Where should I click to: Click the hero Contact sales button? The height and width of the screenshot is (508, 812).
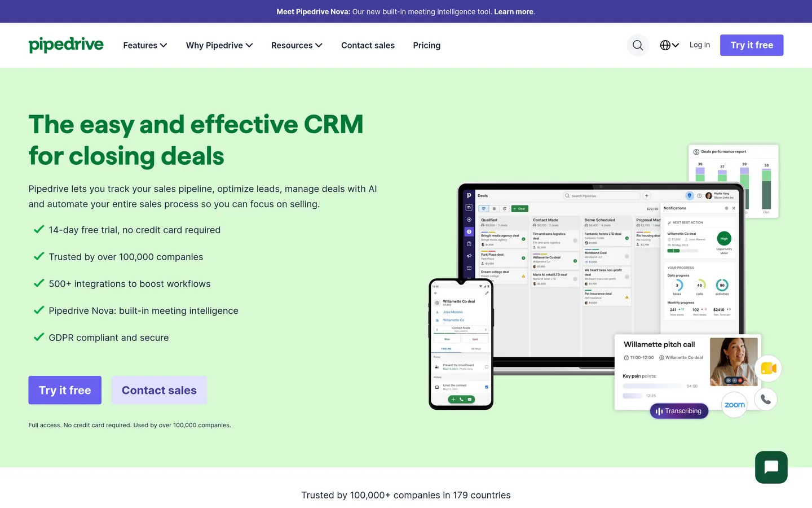[159, 390]
